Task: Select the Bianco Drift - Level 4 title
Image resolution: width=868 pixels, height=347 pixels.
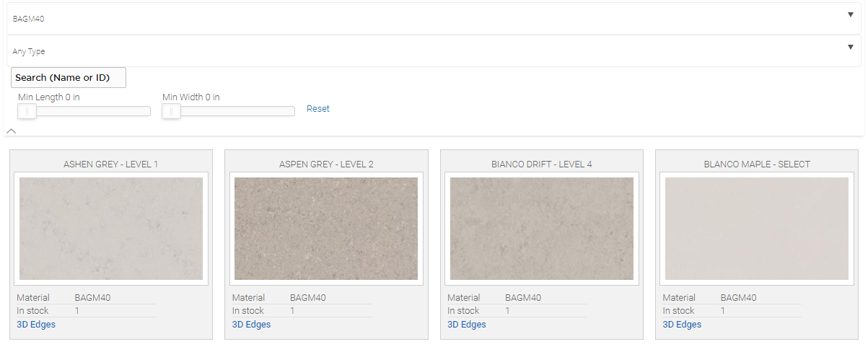Action: coord(541,164)
